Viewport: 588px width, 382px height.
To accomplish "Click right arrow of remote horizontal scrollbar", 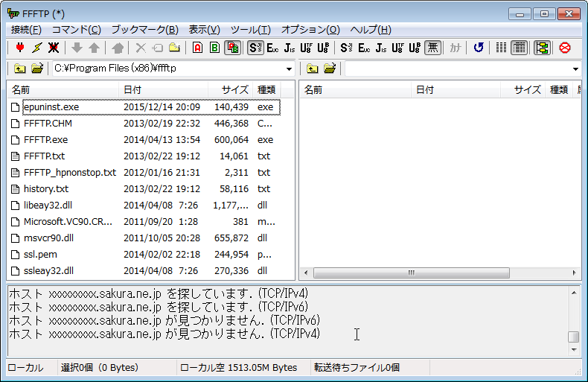I will [574, 273].
